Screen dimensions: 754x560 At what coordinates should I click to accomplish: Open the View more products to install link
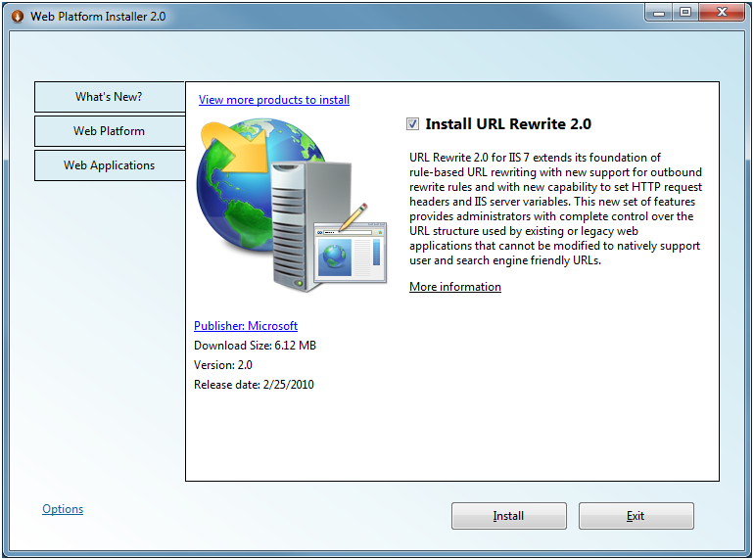[274, 100]
